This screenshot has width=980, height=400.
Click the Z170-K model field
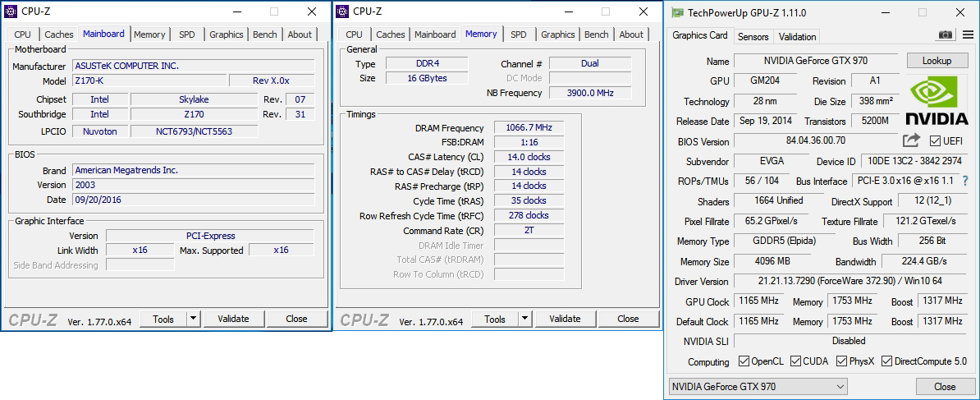(149, 80)
